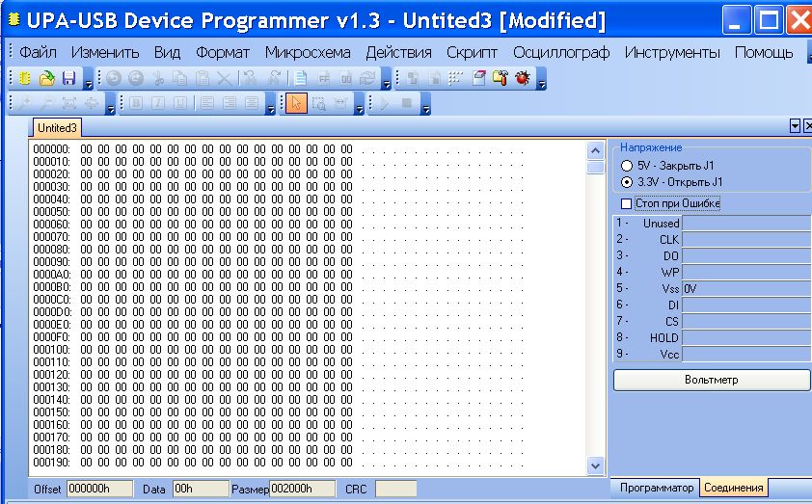
Task: Click the Fill with 00 icon
Action: 346,78
